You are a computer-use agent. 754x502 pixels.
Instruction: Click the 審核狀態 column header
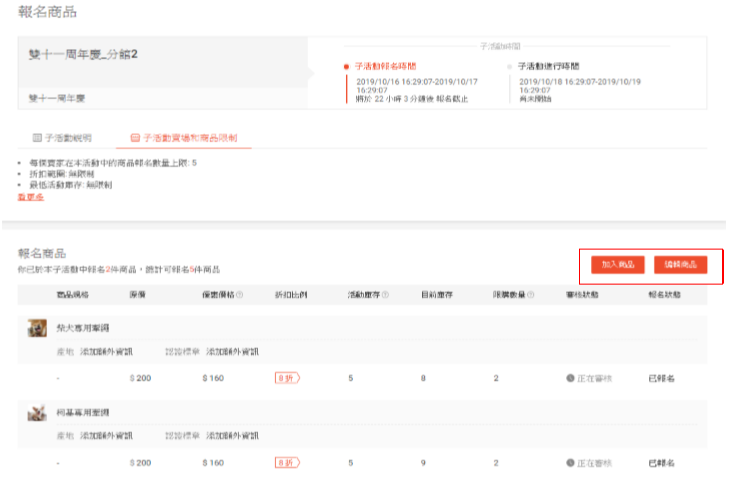[582, 295]
